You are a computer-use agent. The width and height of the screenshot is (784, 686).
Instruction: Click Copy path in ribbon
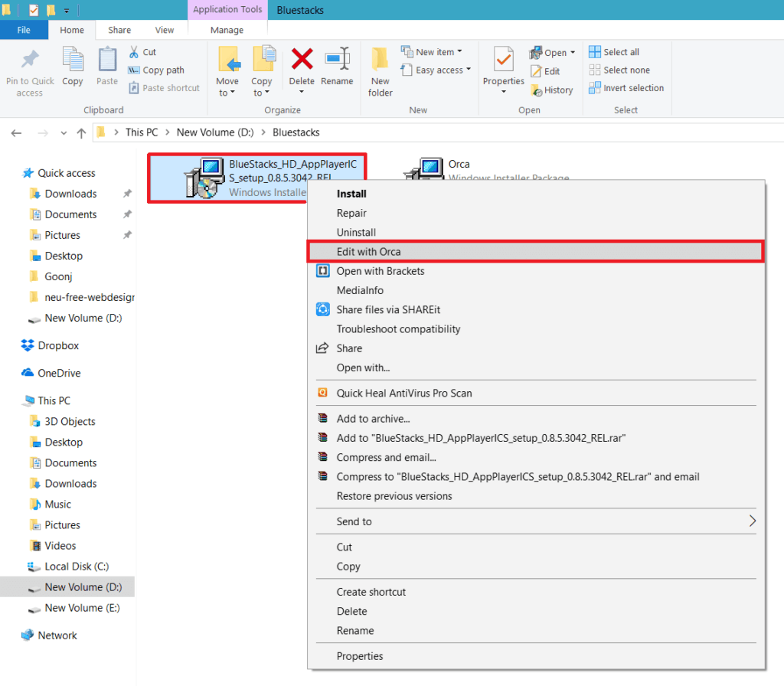pyautogui.click(x=156, y=70)
